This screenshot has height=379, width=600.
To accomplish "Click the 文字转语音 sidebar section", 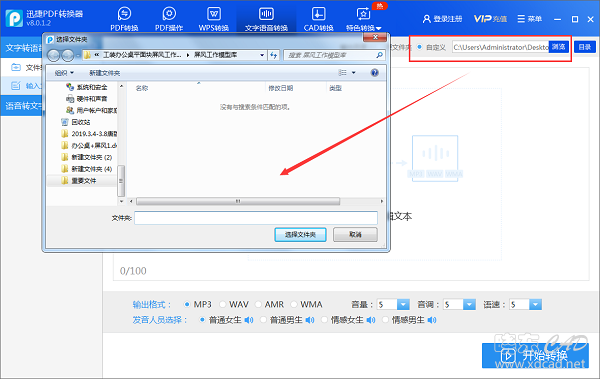I will pyautogui.click(x=21, y=48).
